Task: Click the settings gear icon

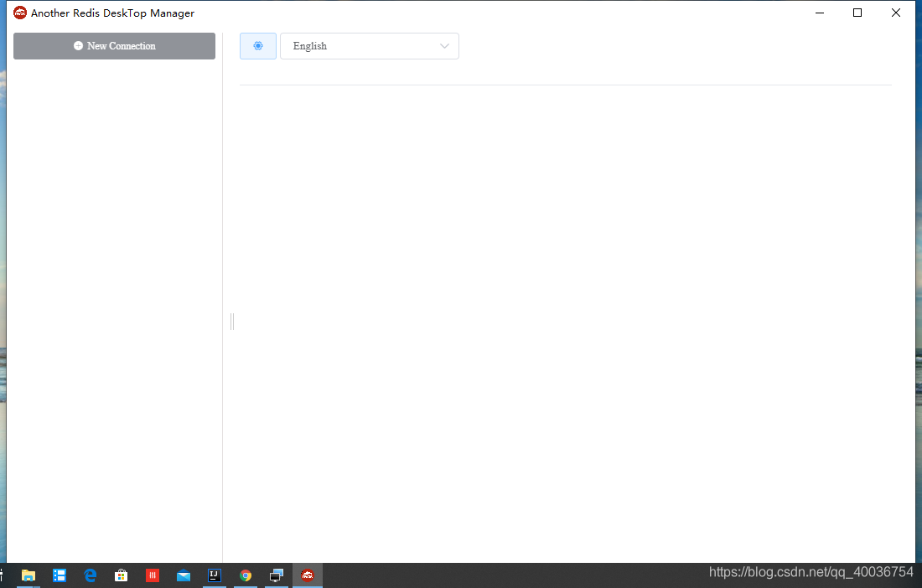Action: pos(257,46)
